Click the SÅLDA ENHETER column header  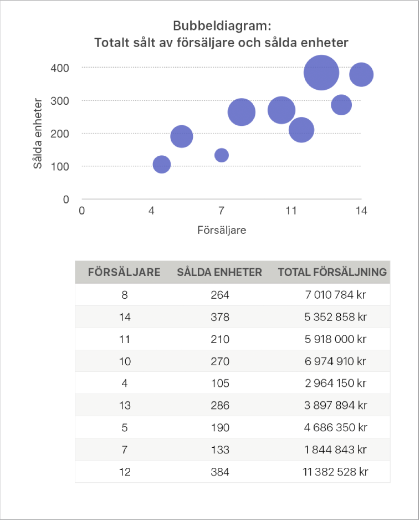[219, 272]
